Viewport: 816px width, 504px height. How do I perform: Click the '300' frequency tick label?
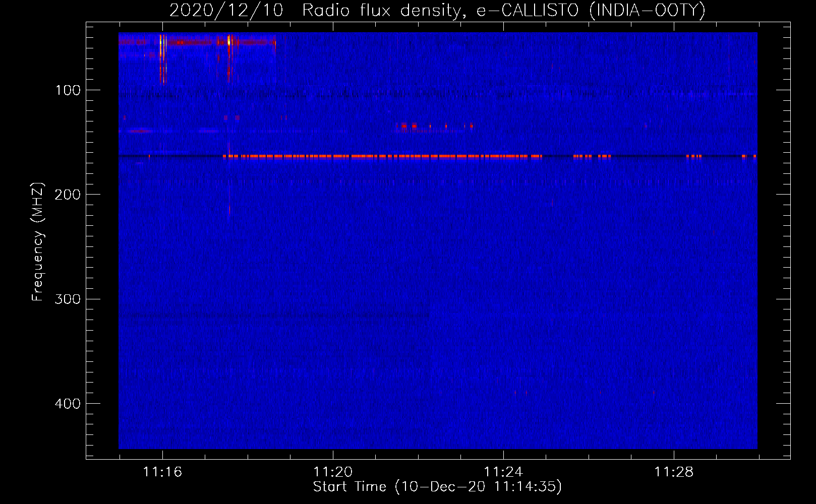[x=68, y=299]
